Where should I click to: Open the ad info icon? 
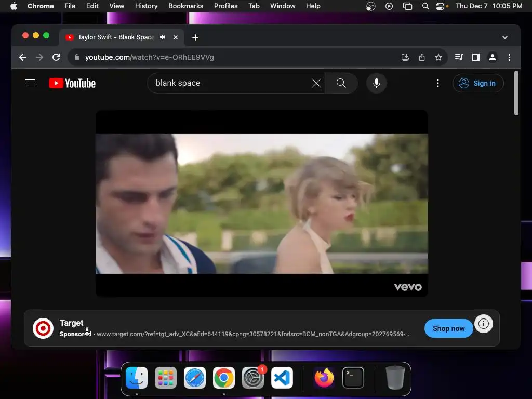(484, 324)
